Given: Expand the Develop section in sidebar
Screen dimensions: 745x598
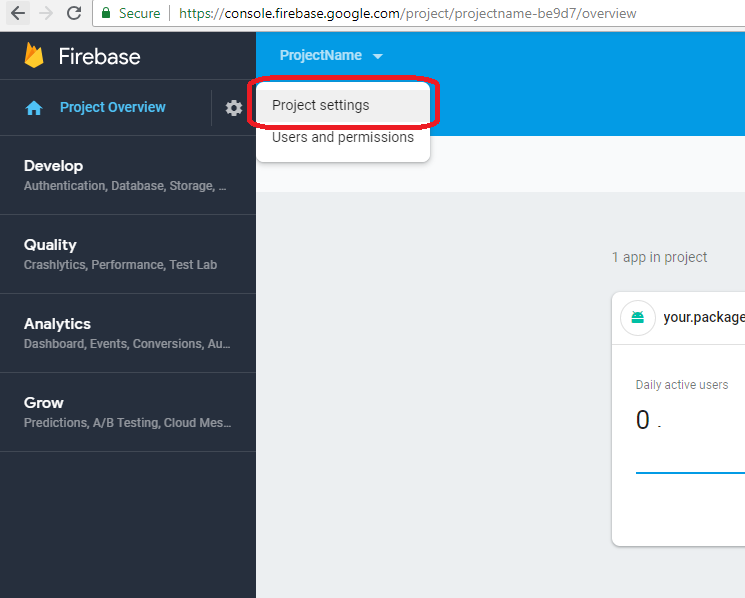Looking at the screenshot, I should [54, 166].
